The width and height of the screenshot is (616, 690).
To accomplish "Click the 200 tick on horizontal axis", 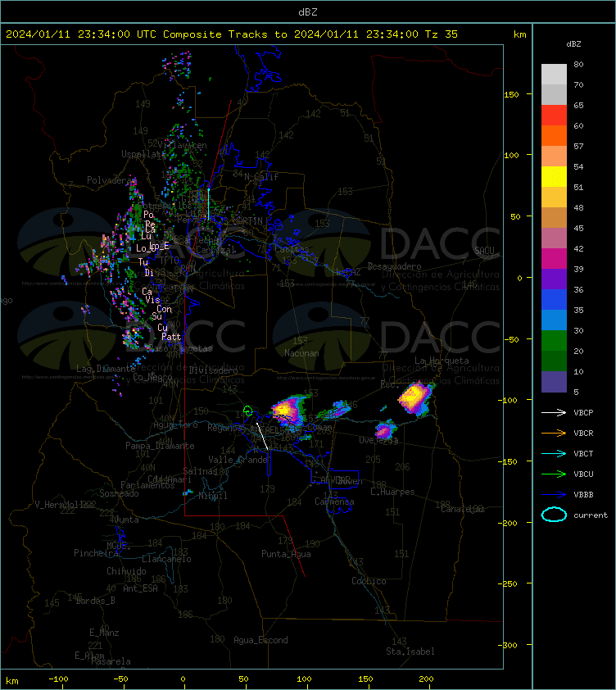I will pos(426,679).
